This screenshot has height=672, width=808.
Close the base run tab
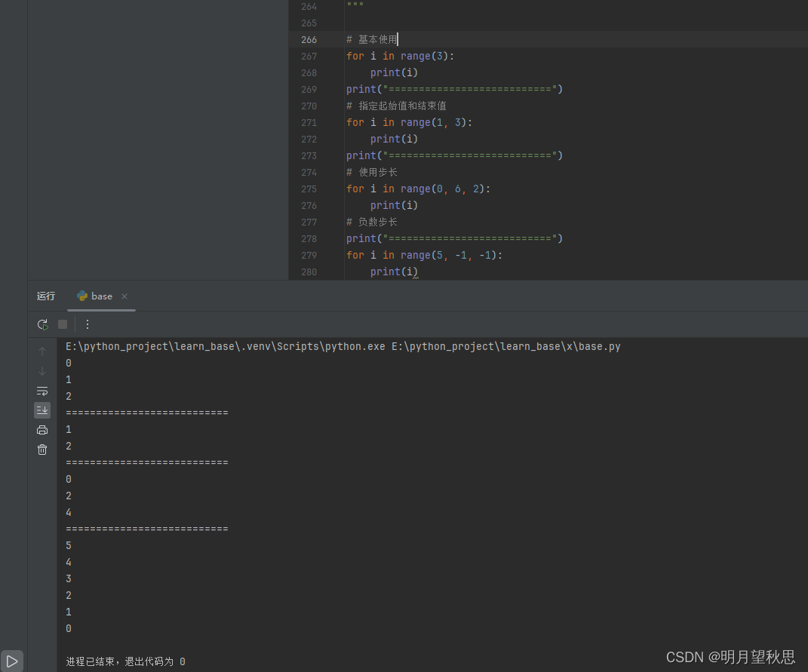click(124, 296)
